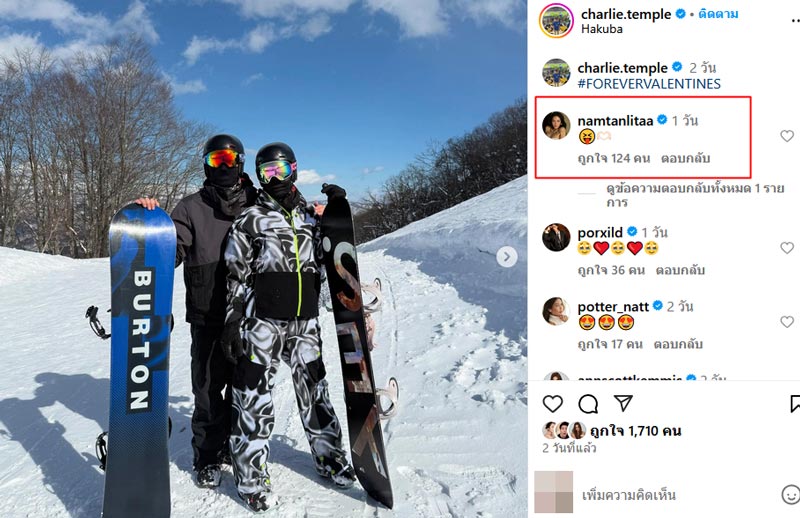Open more options ellipsis menu
Image resolution: width=800 pixels, height=518 pixels.
click(x=795, y=20)
